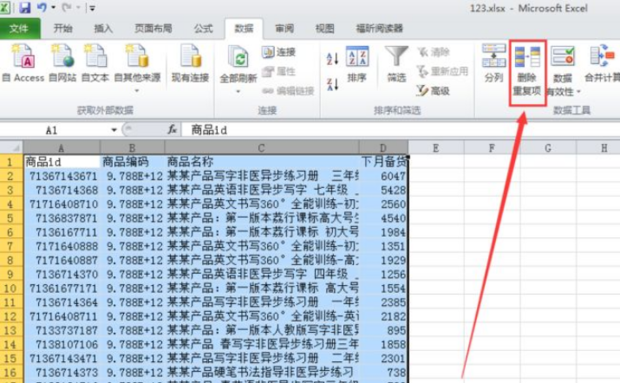Click the 连接 connections button

pyautogui.click(x=279, y=52)
